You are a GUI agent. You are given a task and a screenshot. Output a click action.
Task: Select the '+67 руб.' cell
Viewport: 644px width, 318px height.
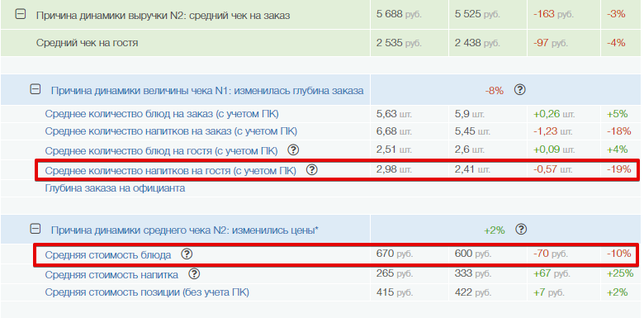click(552, 273)
